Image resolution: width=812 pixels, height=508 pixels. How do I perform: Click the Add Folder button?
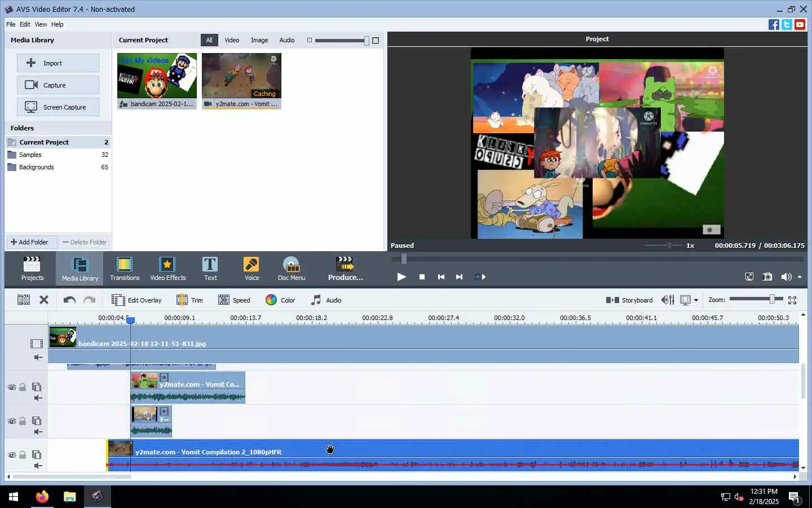click(30, 242)
